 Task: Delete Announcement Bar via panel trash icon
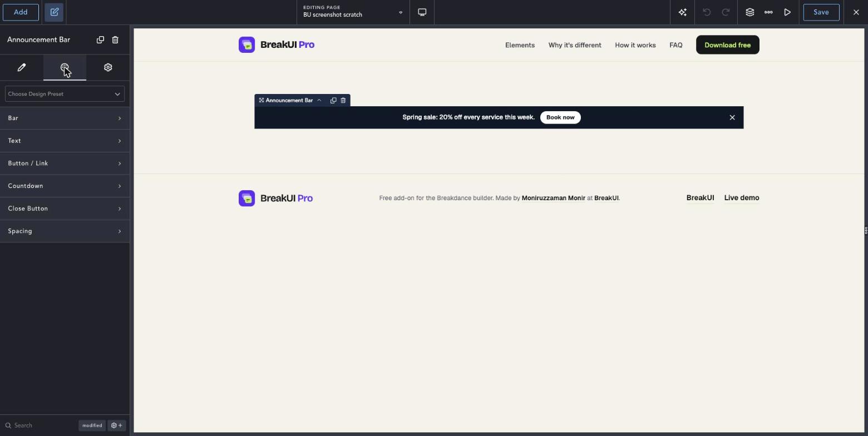pyautogui.click(x=115, y=39)
